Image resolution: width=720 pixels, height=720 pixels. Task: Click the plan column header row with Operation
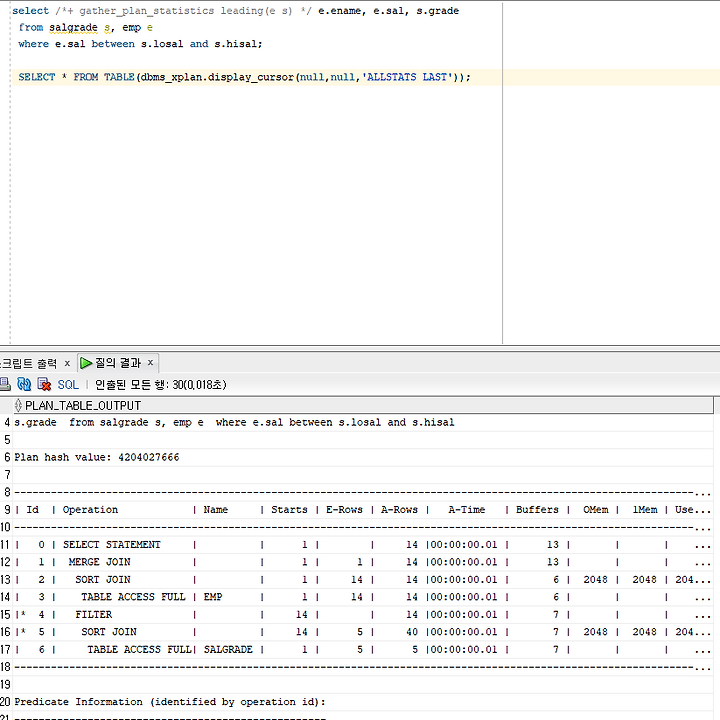[363, 510]
